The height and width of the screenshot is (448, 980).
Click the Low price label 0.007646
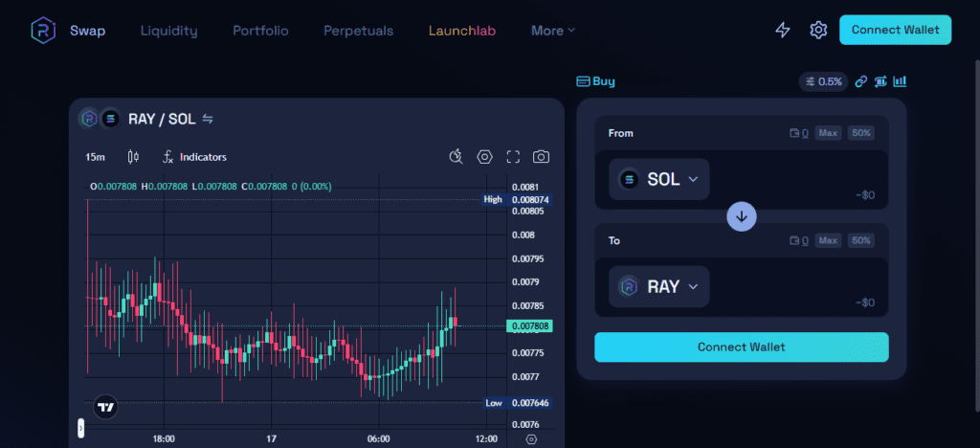pos(530,403)
